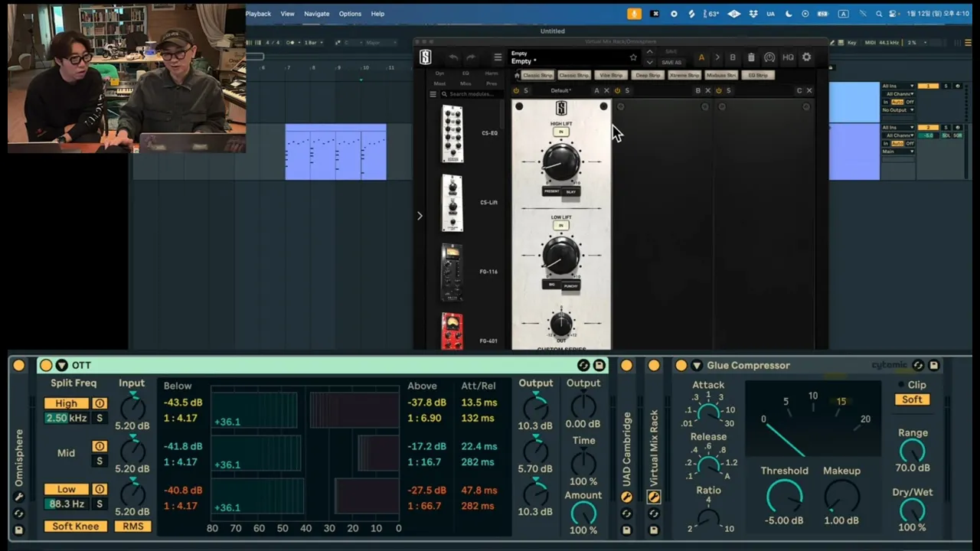Load next preset with down chevron

649,62
